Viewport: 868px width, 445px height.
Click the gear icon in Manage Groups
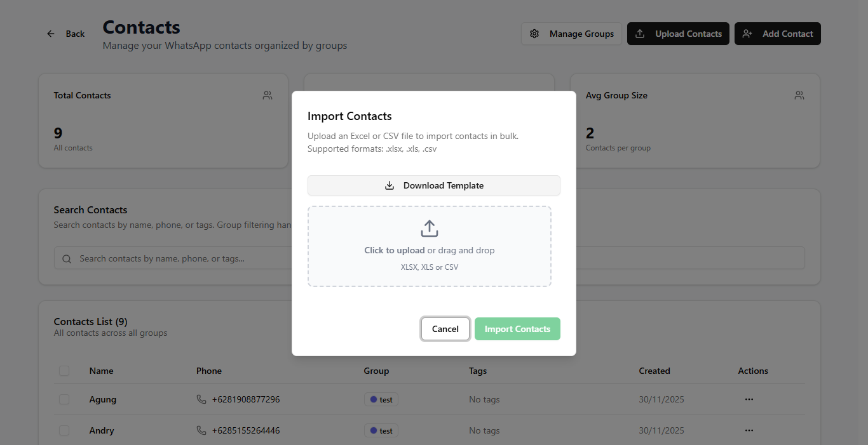[x=534, y=34]
